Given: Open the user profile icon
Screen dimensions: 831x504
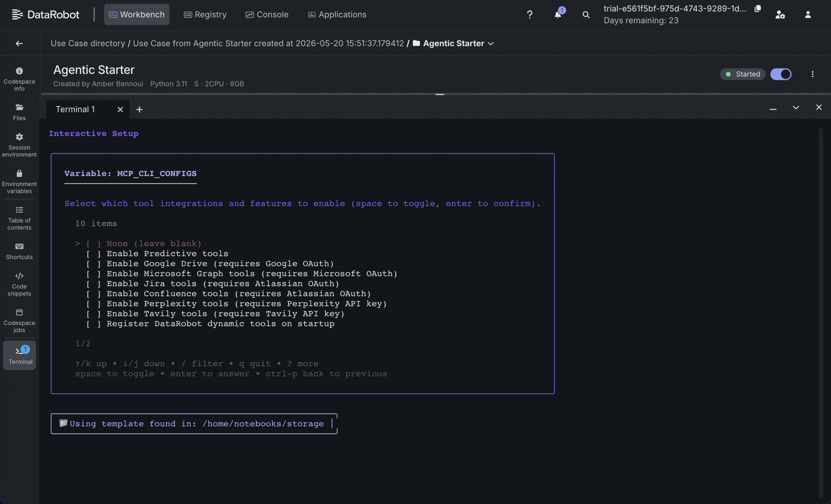Looking at the screenshot, I should pos(808,15).
